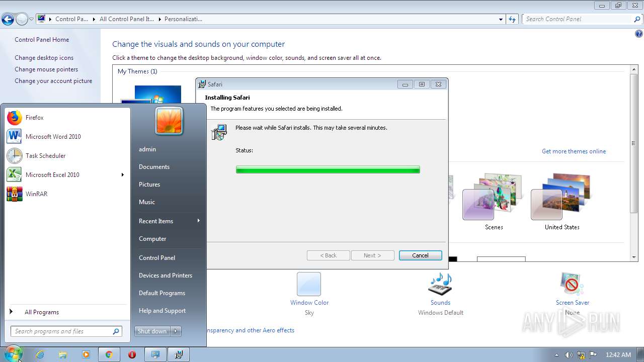Open Devices and Printers from Start menu
Viewport: 644px width, 362px height.
point(166,276)
